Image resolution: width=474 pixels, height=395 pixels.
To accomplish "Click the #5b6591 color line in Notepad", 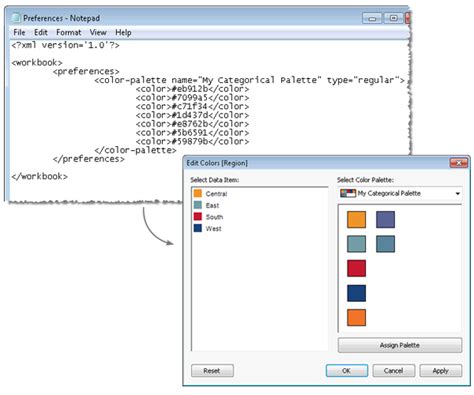I will pos(192,133).
